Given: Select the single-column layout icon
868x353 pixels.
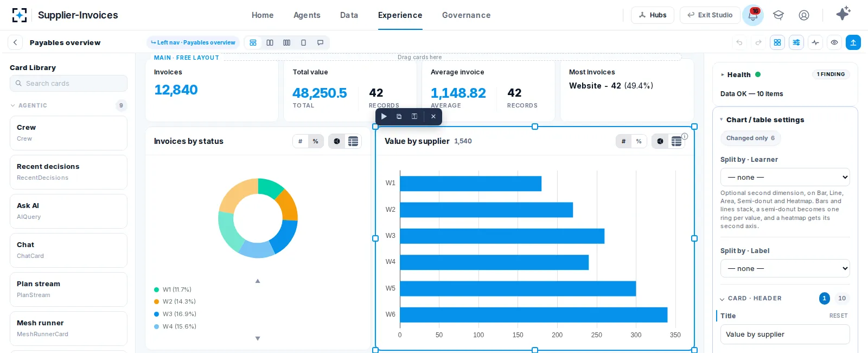Looking at the screenshot, I should [x=303, y=42].
